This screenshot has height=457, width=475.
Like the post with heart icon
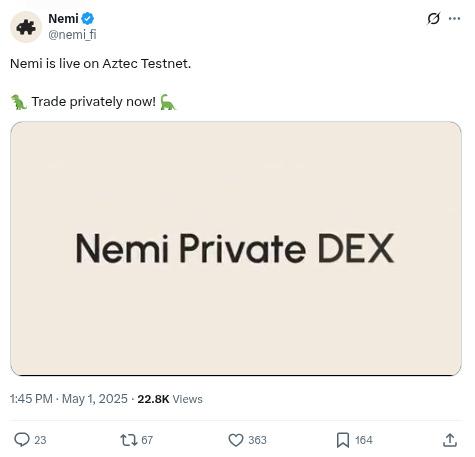point(236,440)
